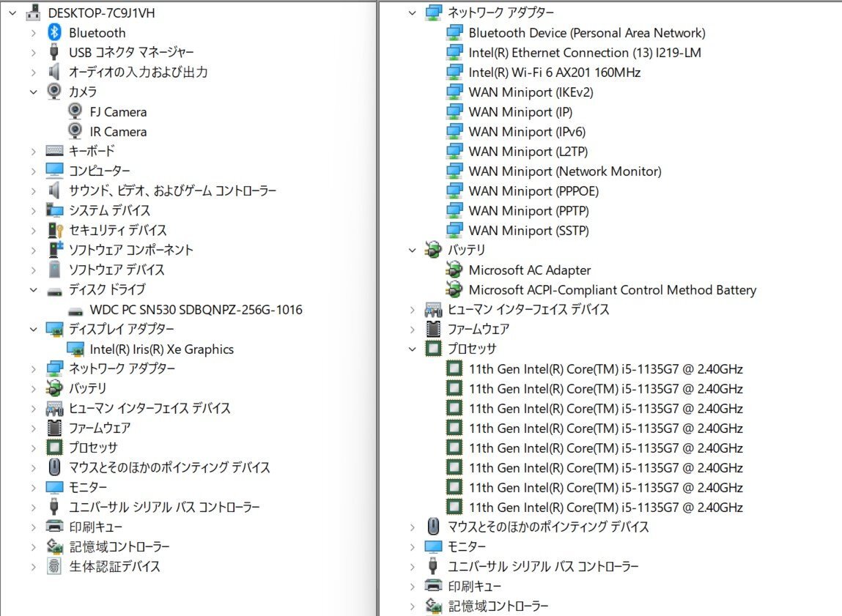
Task: Select WAN Miniport (Network Monitor)
Action: pyautogui.click(x=565, y=171)
